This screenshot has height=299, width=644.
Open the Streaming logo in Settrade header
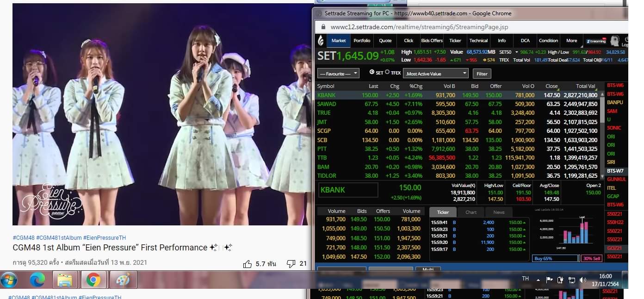(x=596, y=41)
